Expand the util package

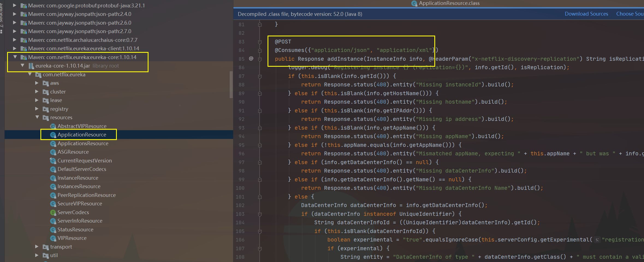tap(37, 255)
